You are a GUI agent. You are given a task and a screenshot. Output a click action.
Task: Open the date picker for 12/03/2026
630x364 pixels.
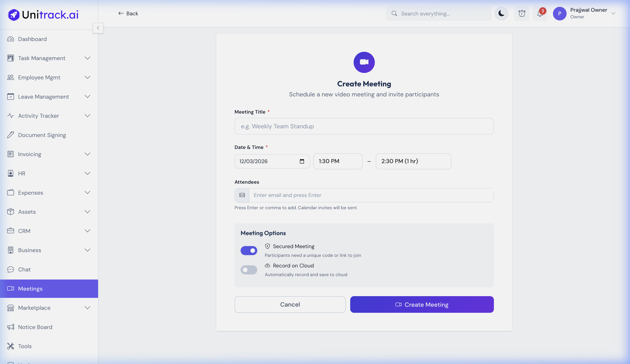point(302,161)
